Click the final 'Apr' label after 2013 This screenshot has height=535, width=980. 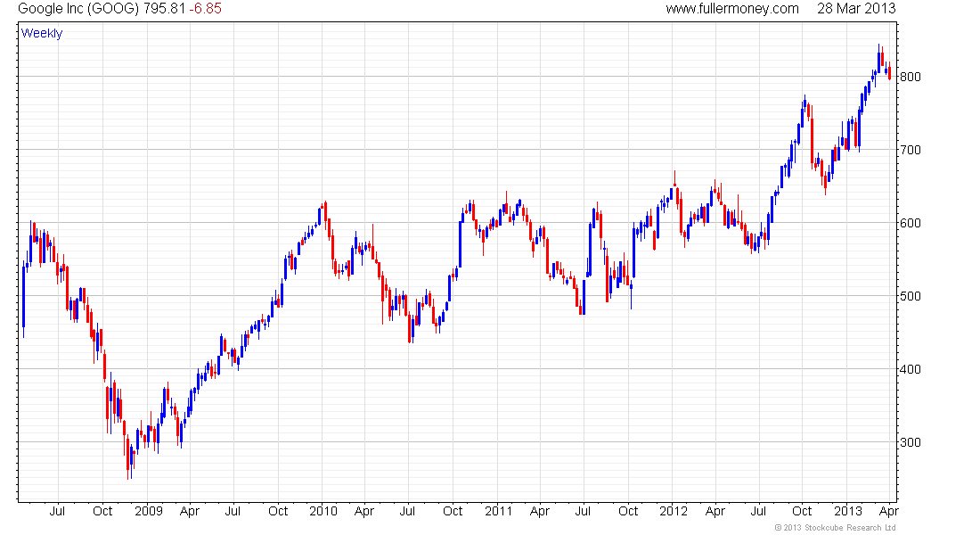click(889, 511)
